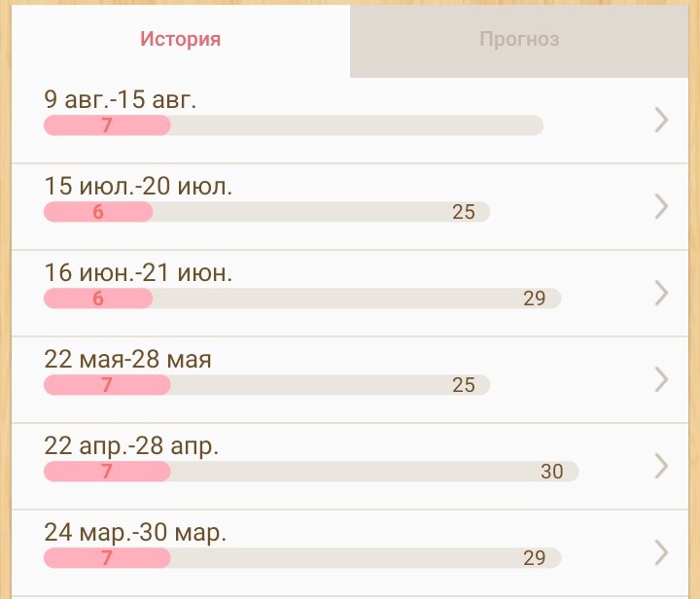The image size is (700, 599).
Task: Tap cycle length 25 in May row
Action: pos(464,385)
